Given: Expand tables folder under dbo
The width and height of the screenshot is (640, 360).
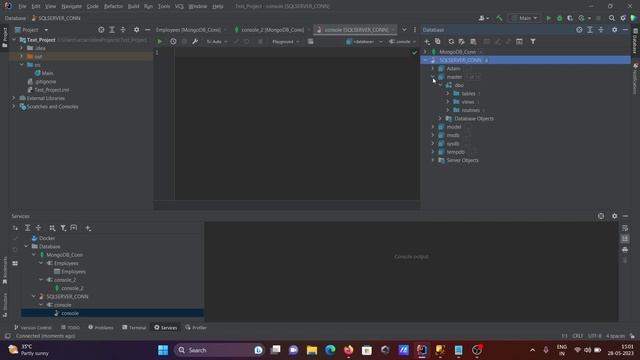Looking at the screenshot, I should (448, 93).
